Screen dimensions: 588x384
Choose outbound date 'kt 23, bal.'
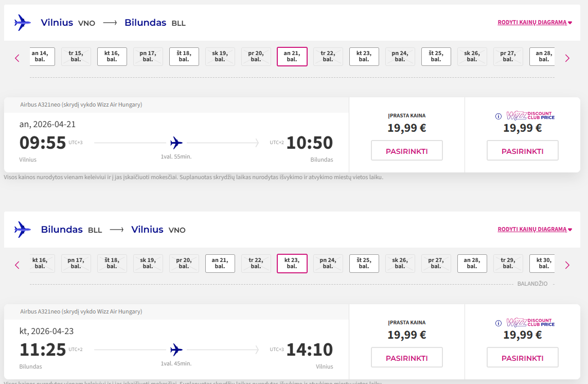pyautogui.click(x=364, y=56)
